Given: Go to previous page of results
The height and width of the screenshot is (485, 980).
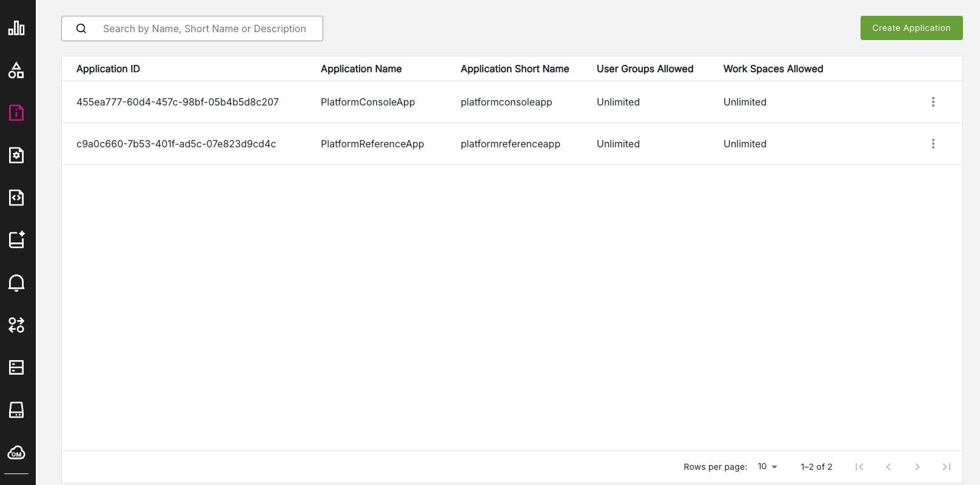Looking at the screenshot, I should click(x=888, y=467).
